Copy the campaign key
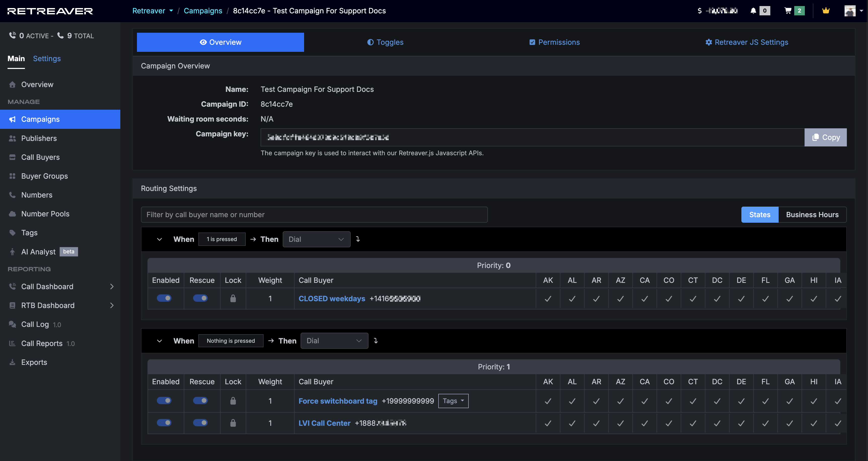The width and height of the screenshot is (868, 461). tap(825, 137)
